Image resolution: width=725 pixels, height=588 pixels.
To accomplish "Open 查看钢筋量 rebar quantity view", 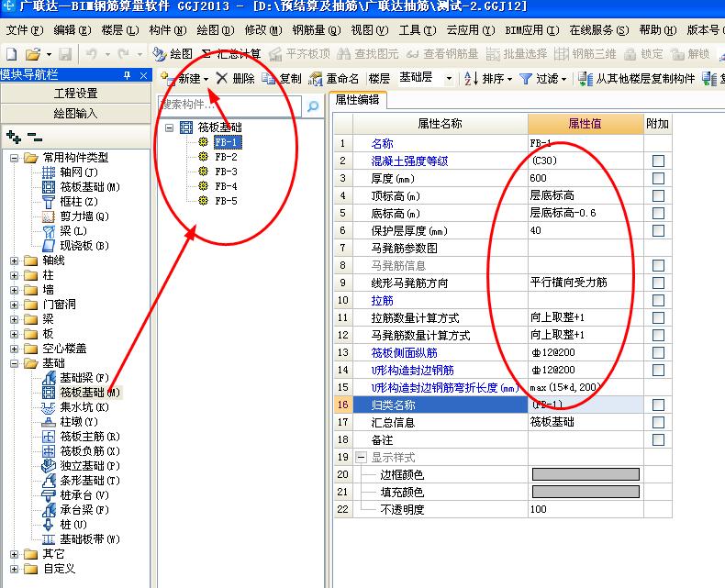I will tap(442, 54).
